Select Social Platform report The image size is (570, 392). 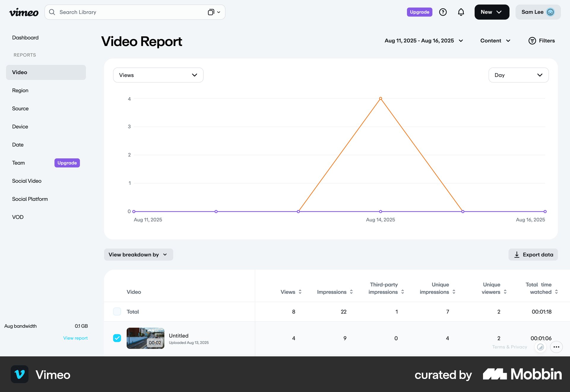[30, 199]
